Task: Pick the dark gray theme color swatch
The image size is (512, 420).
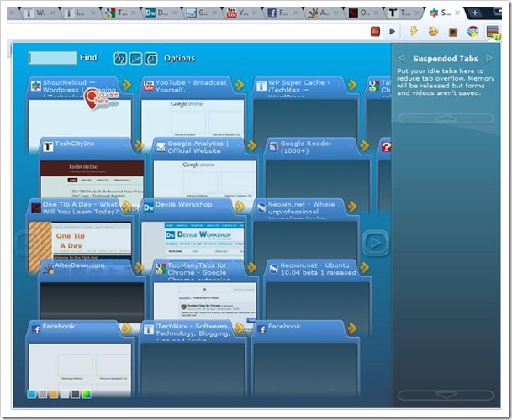Action: pyautogui.click(x=76, y=394)
